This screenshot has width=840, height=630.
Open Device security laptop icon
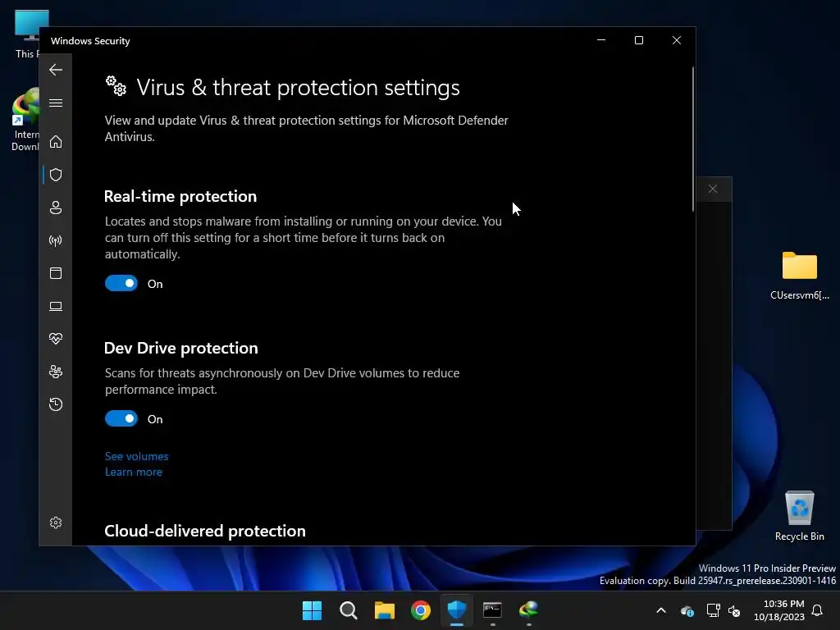pyautogui.click(x=56, y=307)
